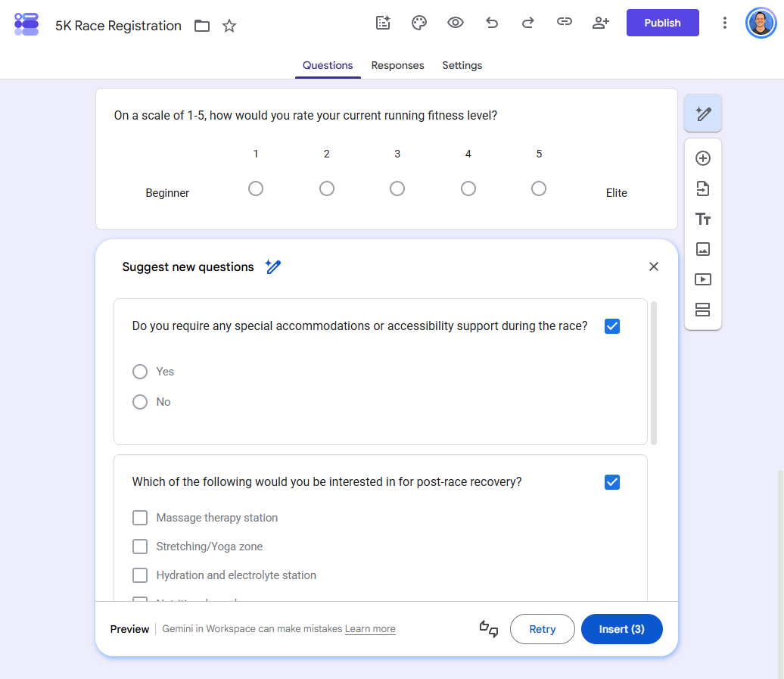
Task: Open the AI form assist icon in header
Action: coord(383,23)
